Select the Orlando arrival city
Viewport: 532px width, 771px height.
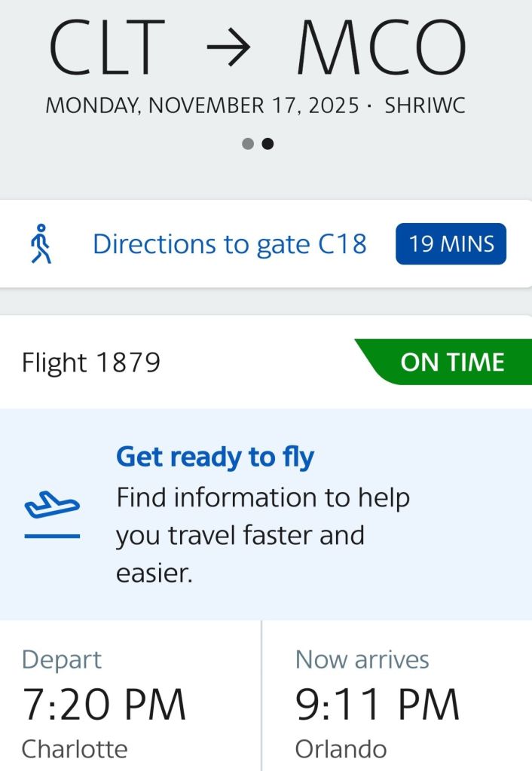pos(341,749)
